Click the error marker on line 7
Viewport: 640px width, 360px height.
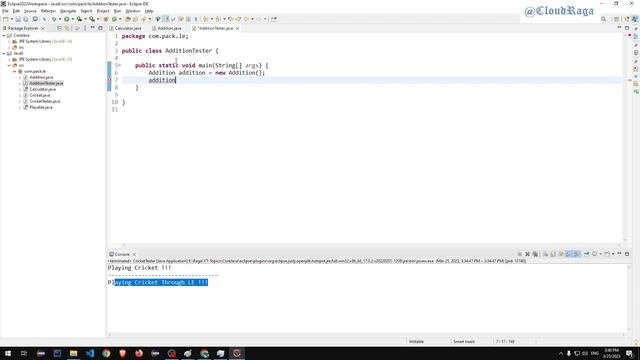pyautogui.click(x=109, y=80)
